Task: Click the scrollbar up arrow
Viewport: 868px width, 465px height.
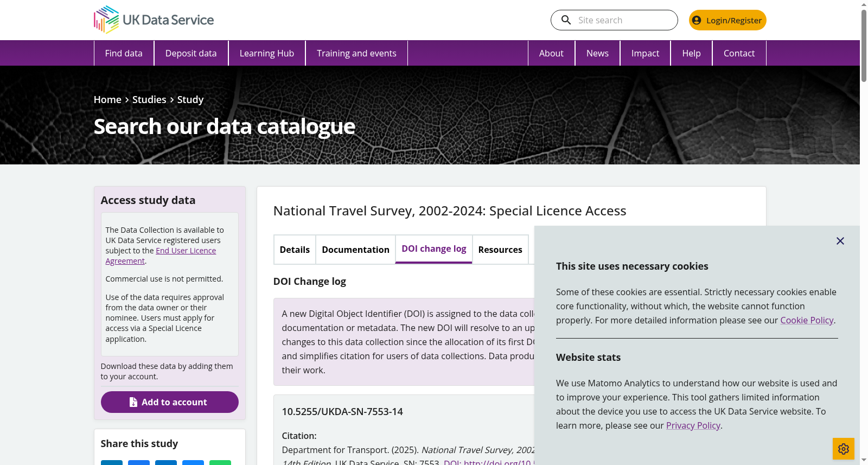Action: 864,4
